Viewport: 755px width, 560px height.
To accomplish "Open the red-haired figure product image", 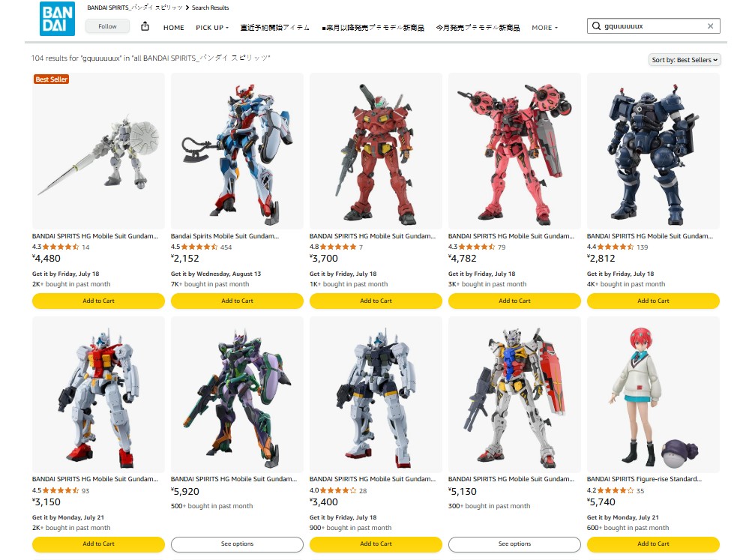I will 653,395.
